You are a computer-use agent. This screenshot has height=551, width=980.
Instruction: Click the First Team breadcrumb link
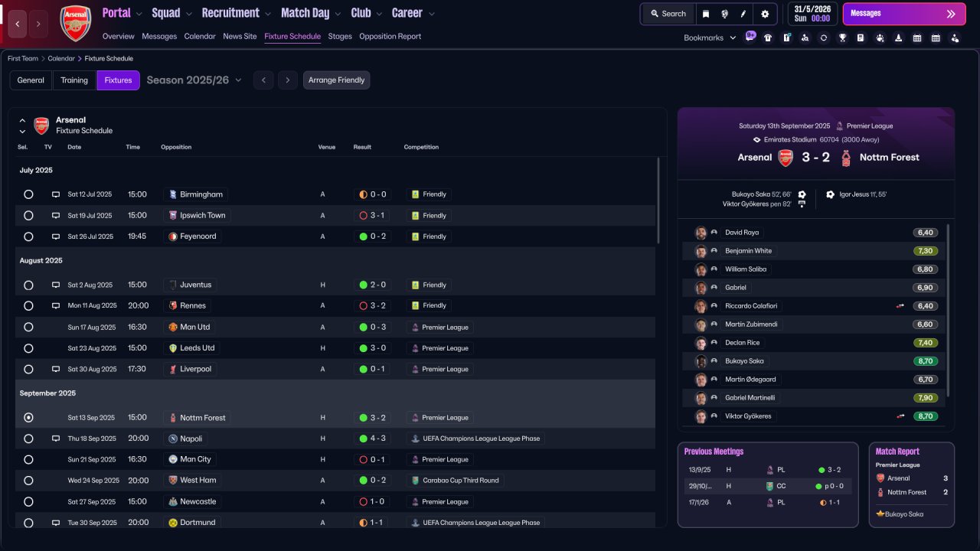[x=23, y=59]
